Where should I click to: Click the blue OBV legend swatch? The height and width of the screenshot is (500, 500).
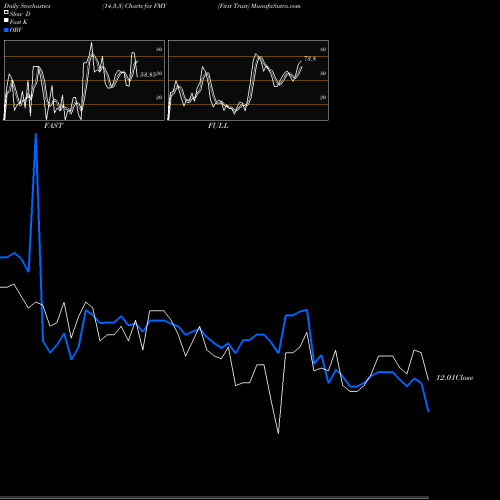pyautogui.click(x=6, y=30)
